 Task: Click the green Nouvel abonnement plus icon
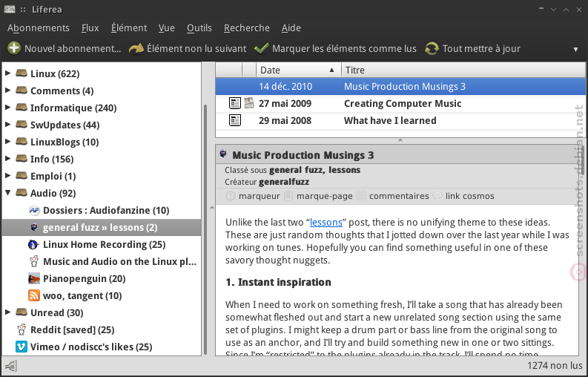pyautogui.click(x=14, y=48)
